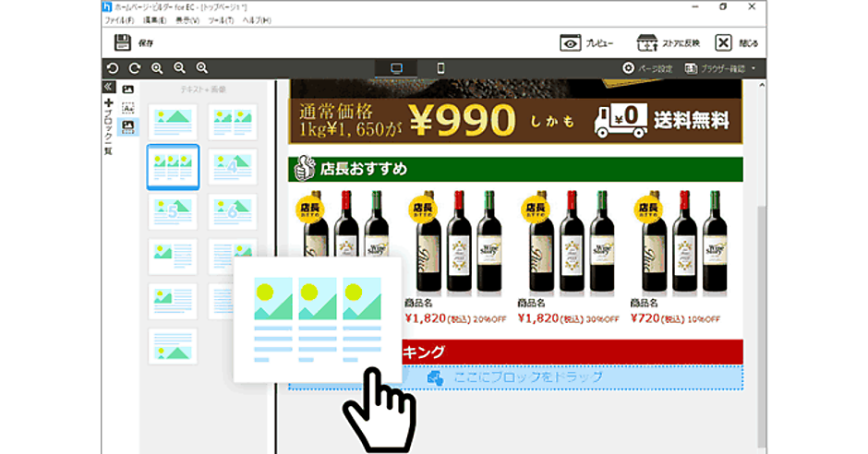Click the Save floppy disk icon
Screen dimensions: 868x454
[x=123, y=42]
